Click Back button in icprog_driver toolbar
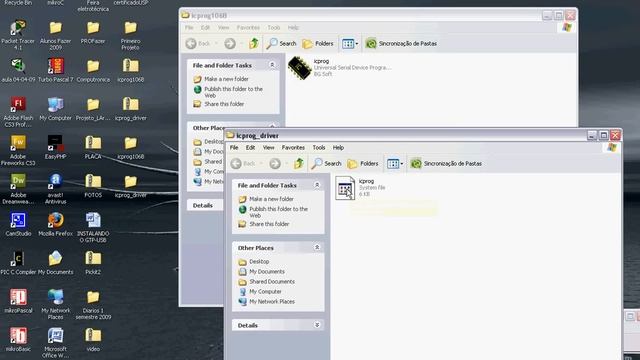 [x=243, y=164]
